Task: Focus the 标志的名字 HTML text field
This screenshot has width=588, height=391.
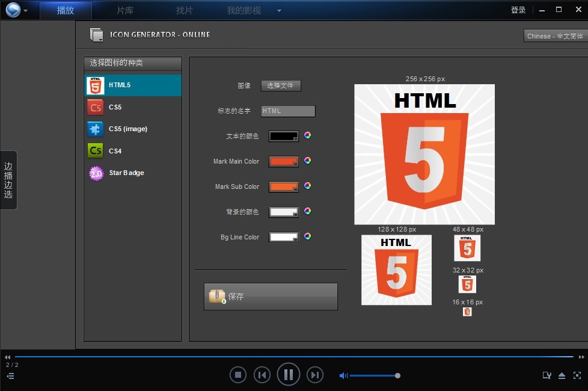Action: 288,111
